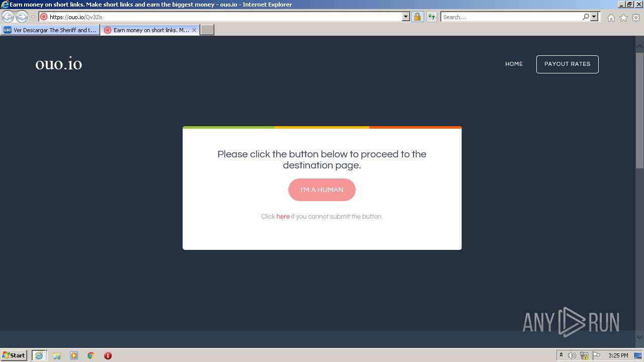Viewport: 644px width, 362px height.
Task: Click the 'here' link below the button
Action: [x=283, y=217]
